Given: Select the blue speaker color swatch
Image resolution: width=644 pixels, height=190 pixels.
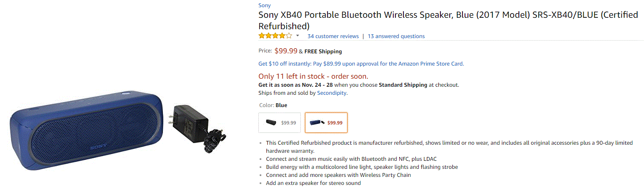Looking at the screenshot, I should pos(326,123).
